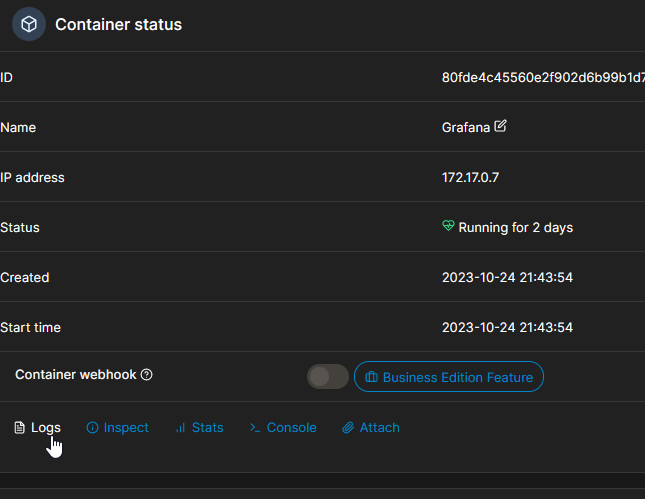Click the ID row label
This screenshot has width=645, height=499.
pyautogui.click(x=6, y=77)
